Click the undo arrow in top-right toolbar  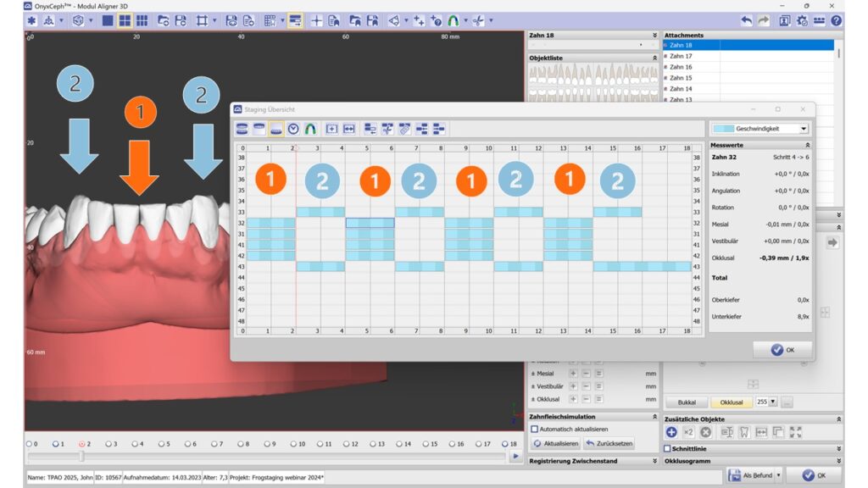click(746, 20)
